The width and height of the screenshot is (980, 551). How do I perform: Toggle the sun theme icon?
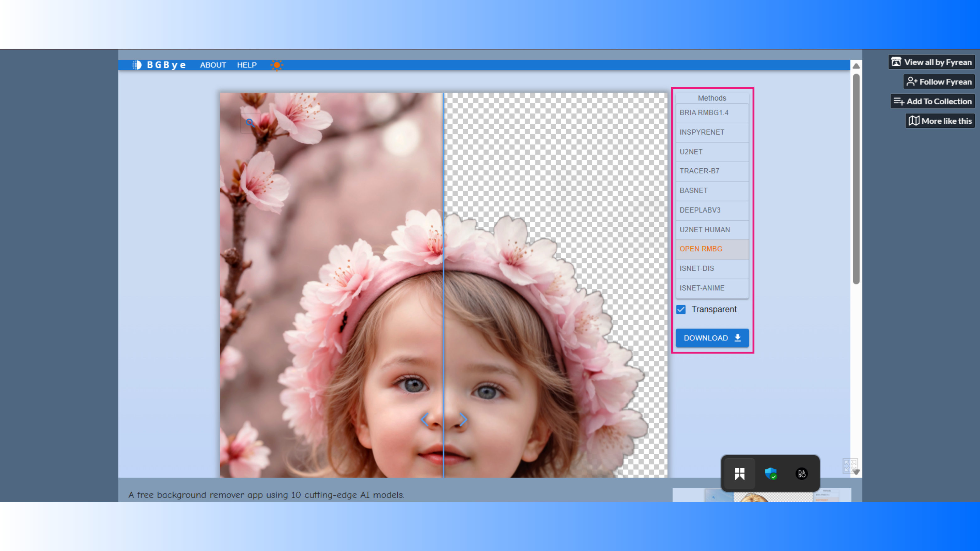[277, 65]
